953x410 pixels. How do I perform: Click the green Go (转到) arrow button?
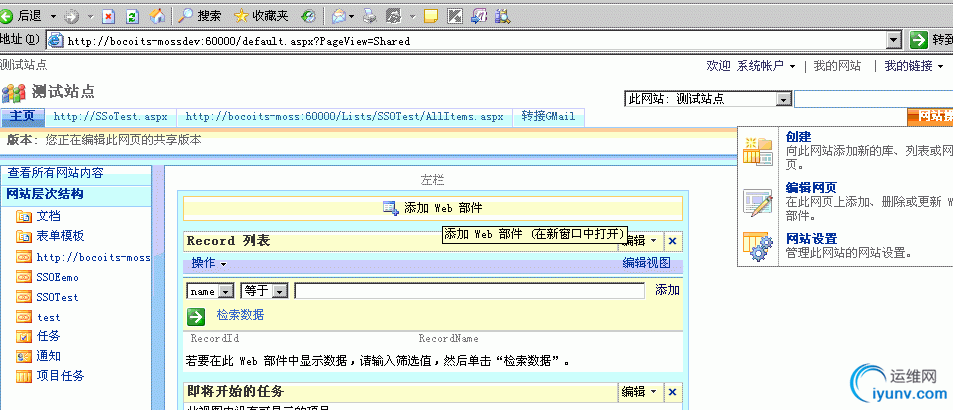(918, 41)
